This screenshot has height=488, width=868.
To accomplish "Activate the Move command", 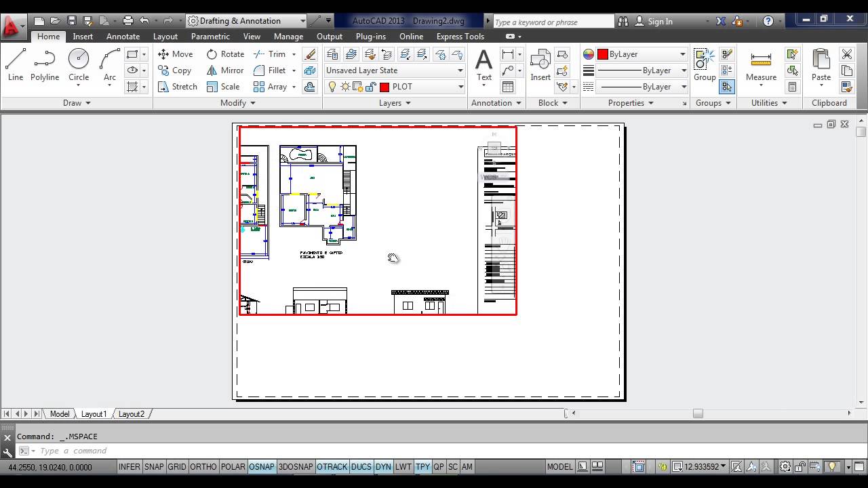I will 176,54.
